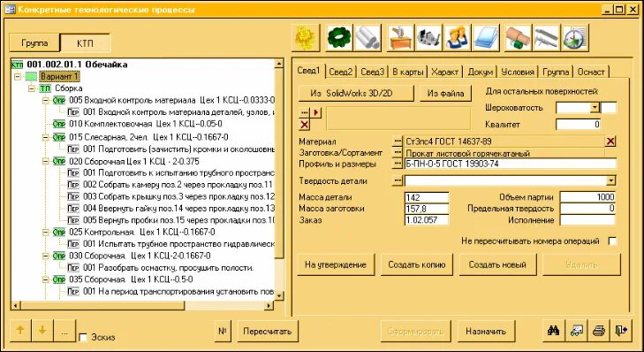Collapse the Сборка tree node
The height and width of the screenshot is (352, 644).
click(31, 88)
